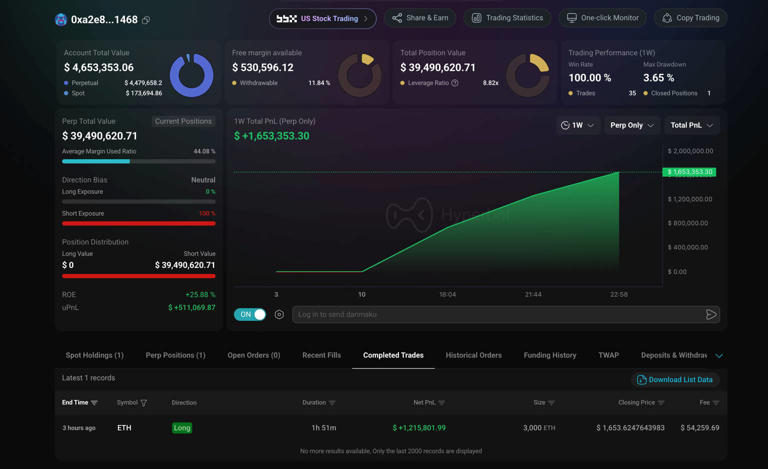Open the 1W time range dropdown
This screenshot has width=768, height=469.
577,125
